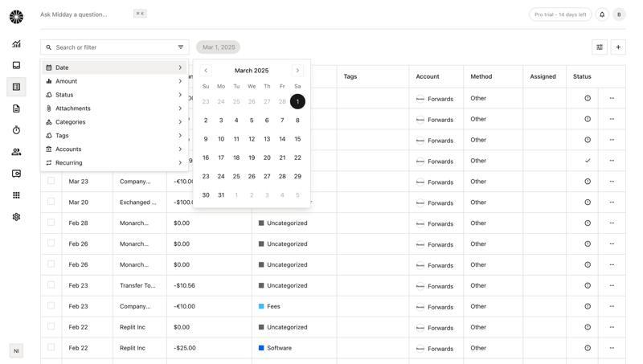Open the Vault icon in sidebar
Image resolution: width=643 pixels, height=364 pixels.
click(x=16, y=174)
